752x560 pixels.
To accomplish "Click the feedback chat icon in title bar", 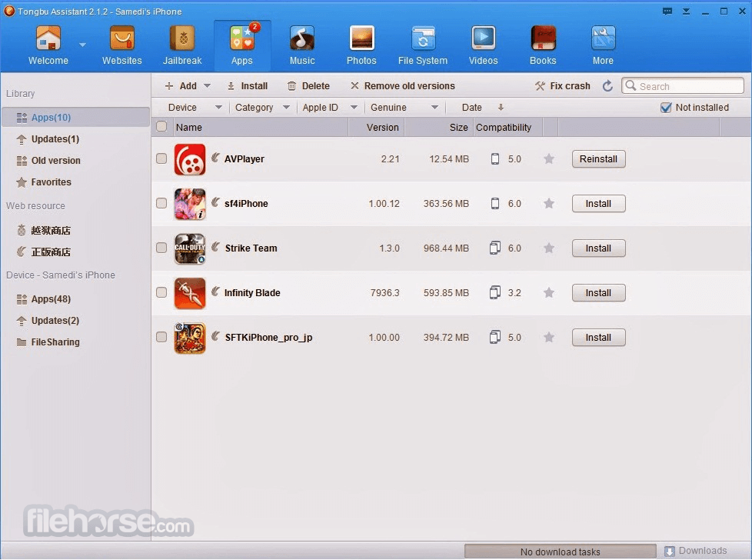I will tap(667, 11).
